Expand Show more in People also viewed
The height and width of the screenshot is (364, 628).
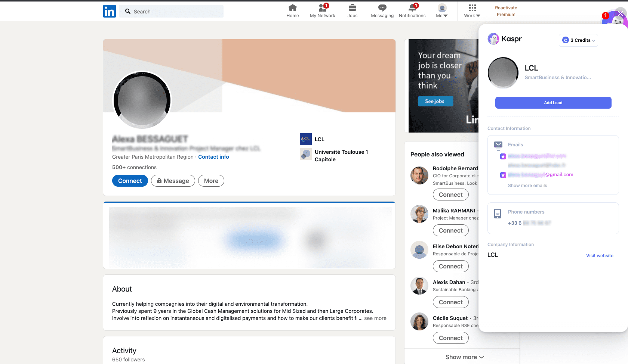point(465,357)
